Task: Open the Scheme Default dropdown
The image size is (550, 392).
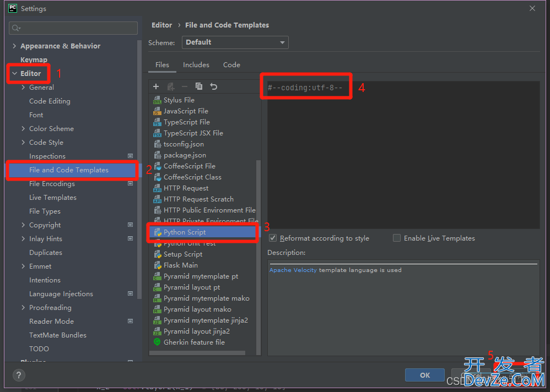Action: [235, 42]
